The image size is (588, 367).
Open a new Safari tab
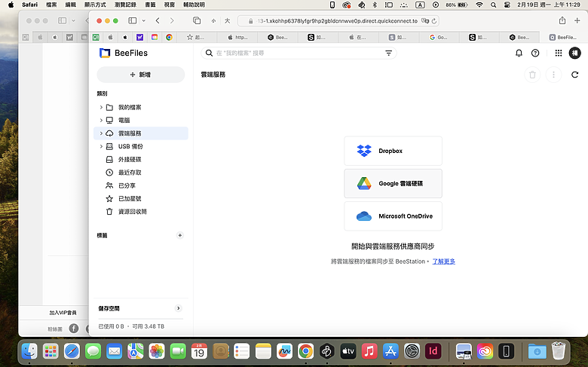(577, 20)
